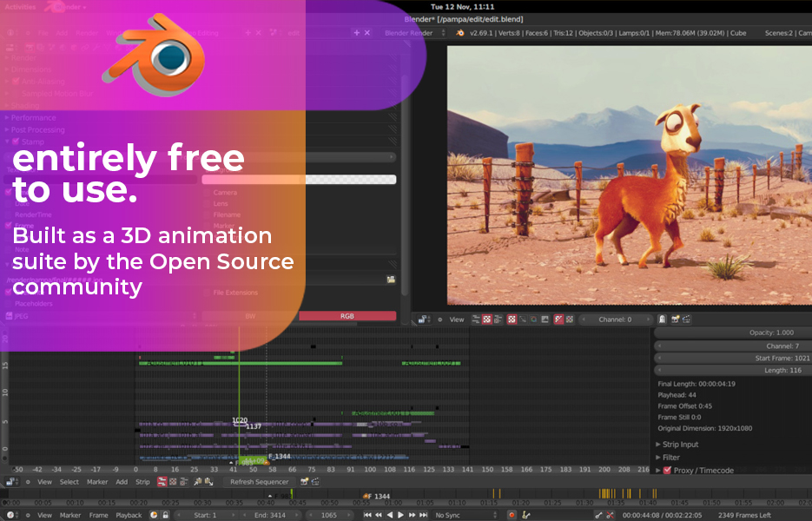
Task: Switch preview header to Sequencer view icon
Action: (476, 320)
